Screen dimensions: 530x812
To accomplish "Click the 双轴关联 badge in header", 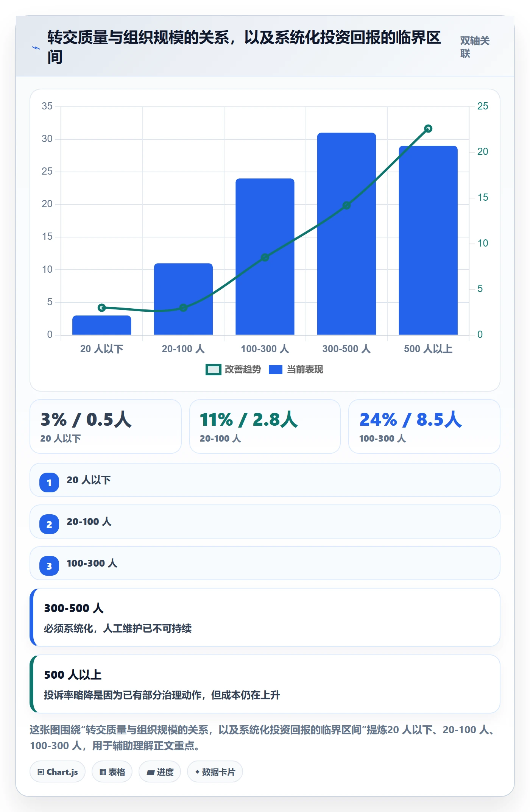I will tap(475, 47).
